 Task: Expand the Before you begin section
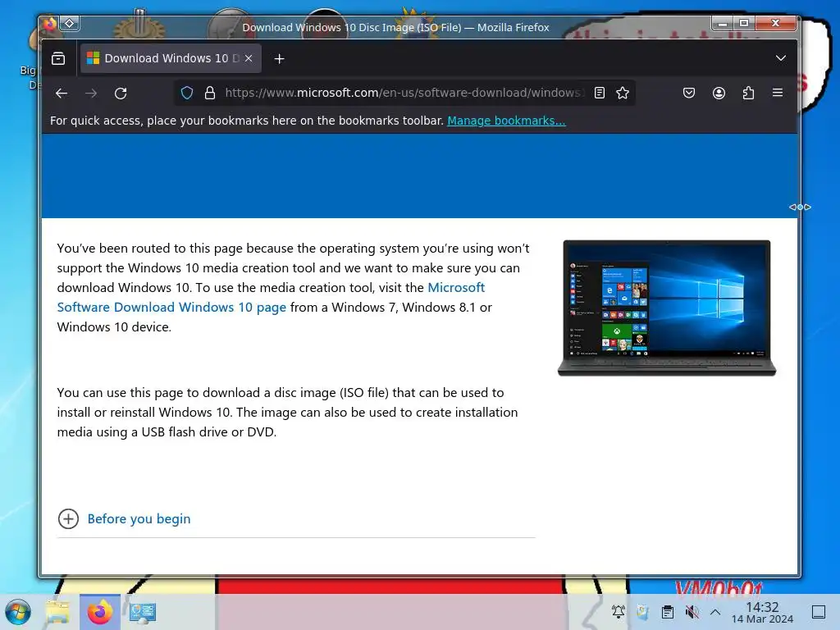[125, 518]
